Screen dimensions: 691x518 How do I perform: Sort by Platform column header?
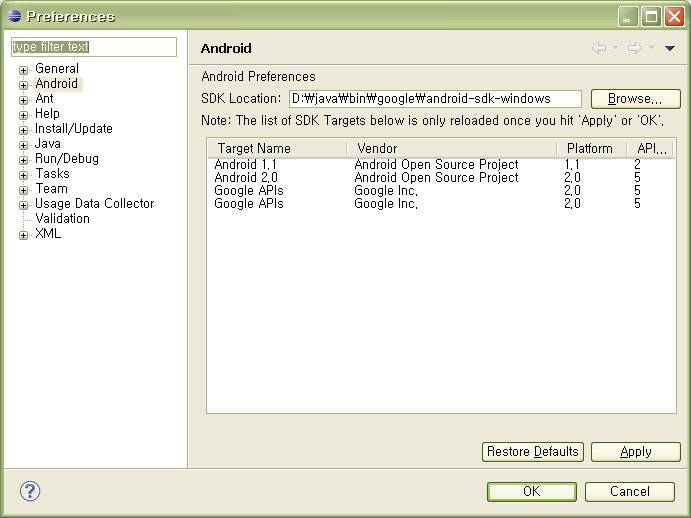(591, 148)
